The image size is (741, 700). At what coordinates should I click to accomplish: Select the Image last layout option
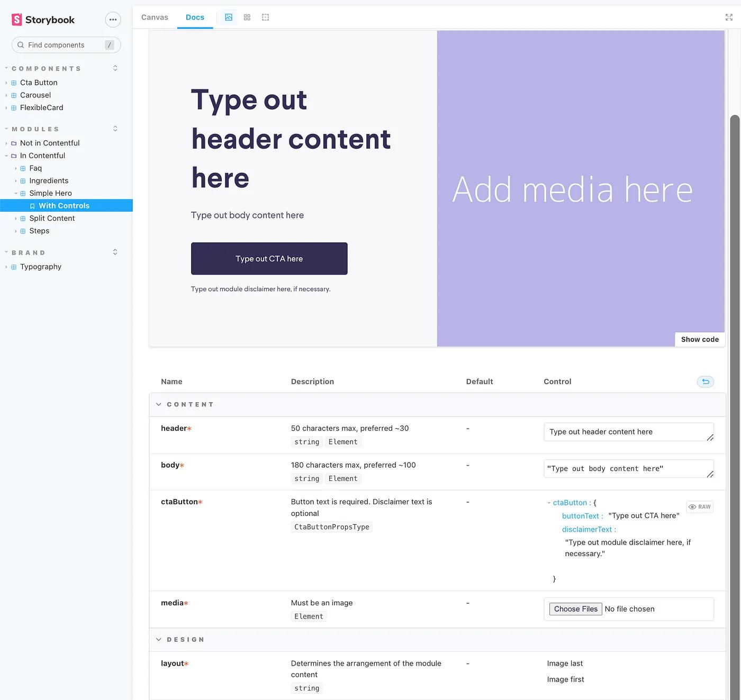click(x=565, y=663)
